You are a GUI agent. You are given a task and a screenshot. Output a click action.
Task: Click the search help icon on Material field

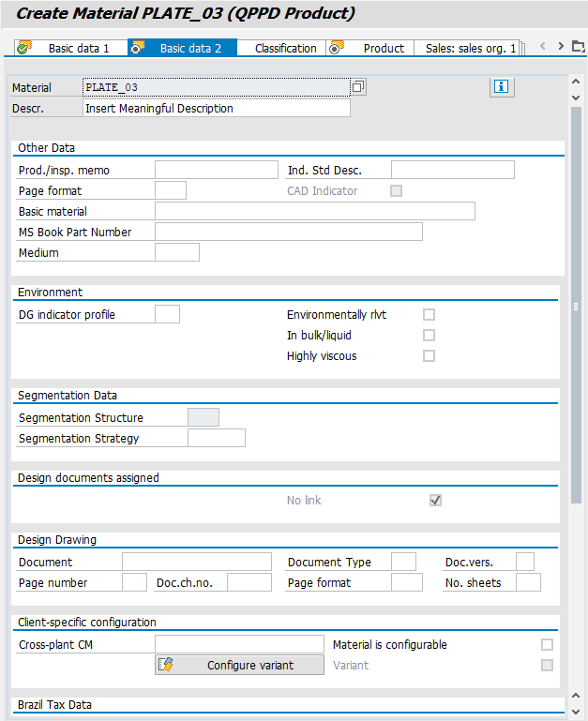point(357,87)
